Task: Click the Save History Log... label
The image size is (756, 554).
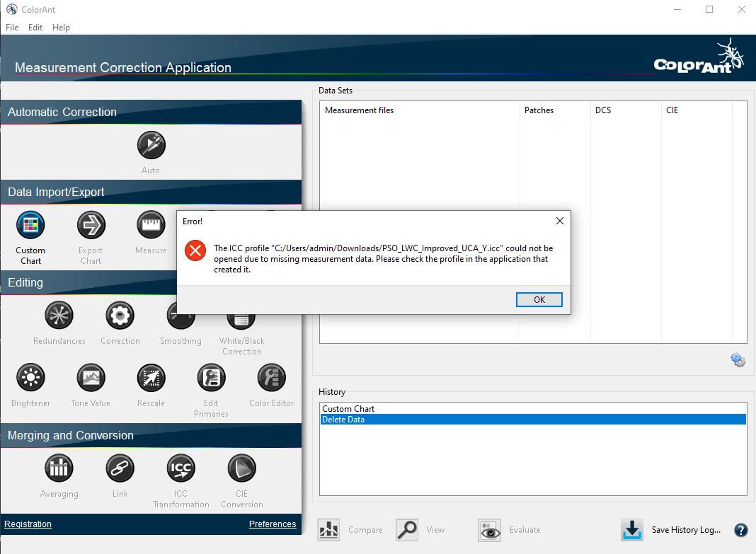Action: click(686, 530)
